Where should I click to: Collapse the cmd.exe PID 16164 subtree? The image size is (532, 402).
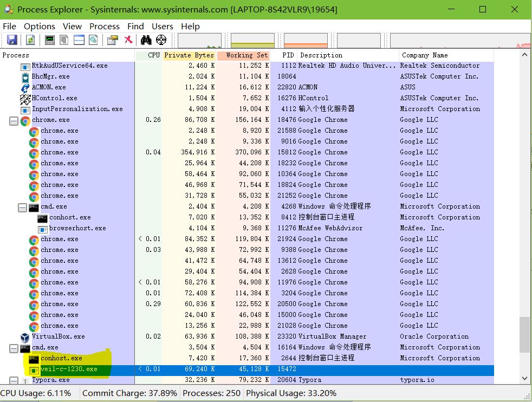click(x=14, y=348)
